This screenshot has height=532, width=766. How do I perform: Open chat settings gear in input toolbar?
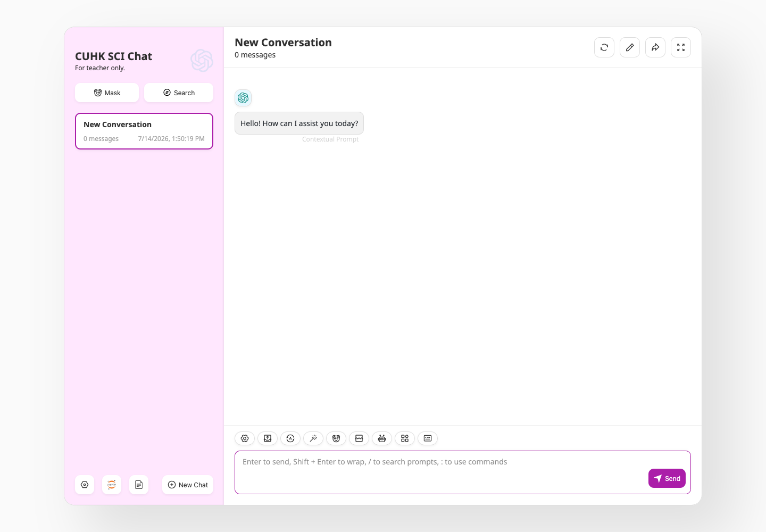[245, 438]
